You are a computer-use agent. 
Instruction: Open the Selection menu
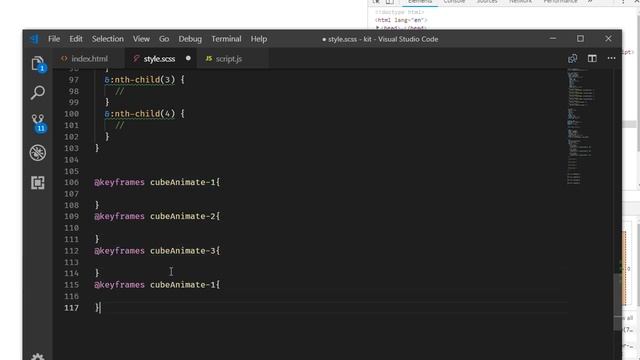[107, 39]
